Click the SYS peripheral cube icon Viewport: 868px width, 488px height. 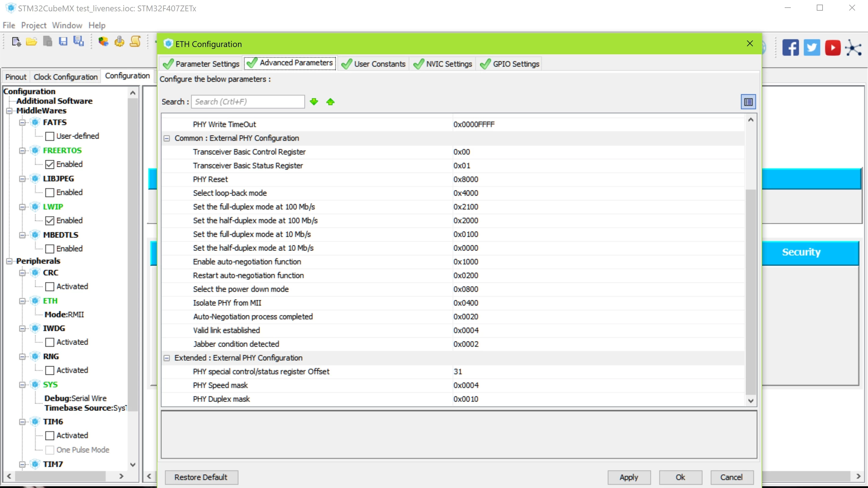tap(35, 385)
